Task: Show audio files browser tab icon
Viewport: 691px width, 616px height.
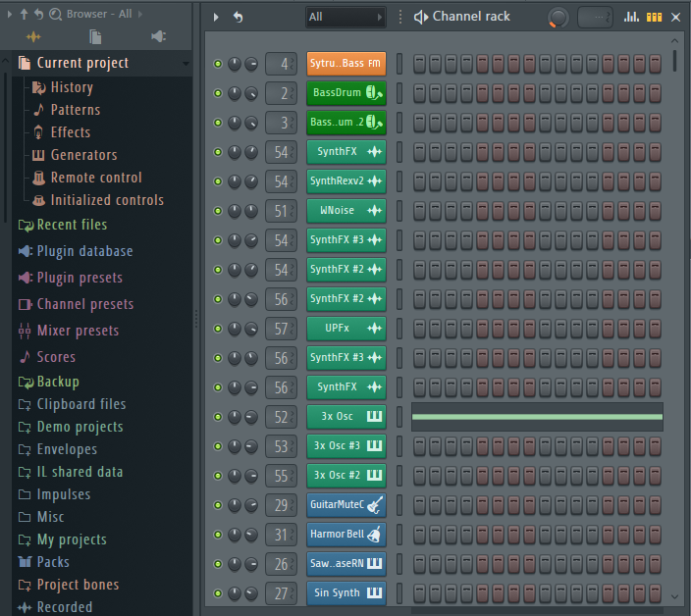Action: click(x=33, y=36)
